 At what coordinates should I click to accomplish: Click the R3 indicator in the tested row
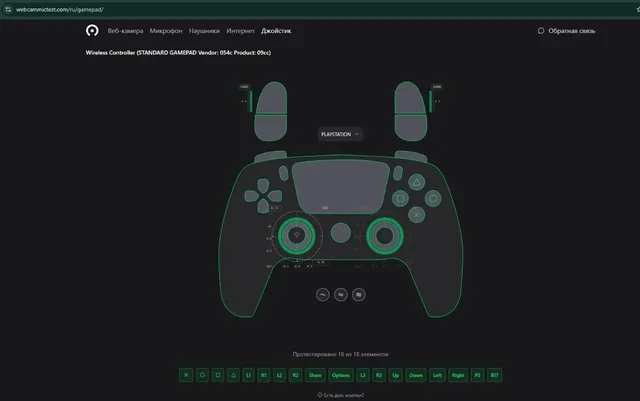pyautogui.click(x=379, y=375)
